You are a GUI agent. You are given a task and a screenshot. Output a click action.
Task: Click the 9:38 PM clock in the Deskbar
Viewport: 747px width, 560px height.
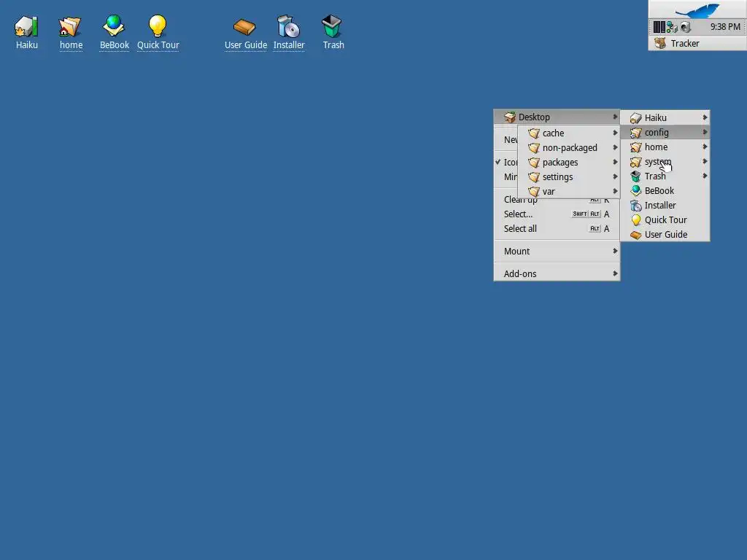(725, 27)
